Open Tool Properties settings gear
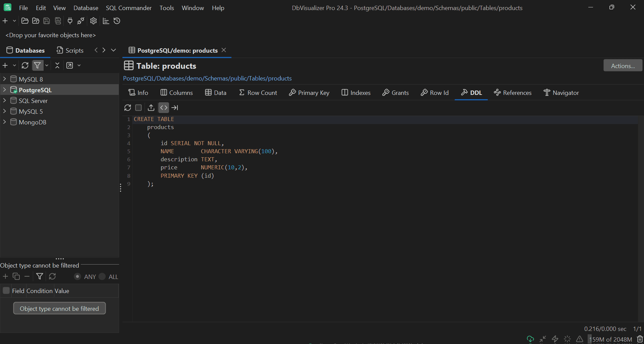This screenshot has width=644, height=344. tap(93, 21)
